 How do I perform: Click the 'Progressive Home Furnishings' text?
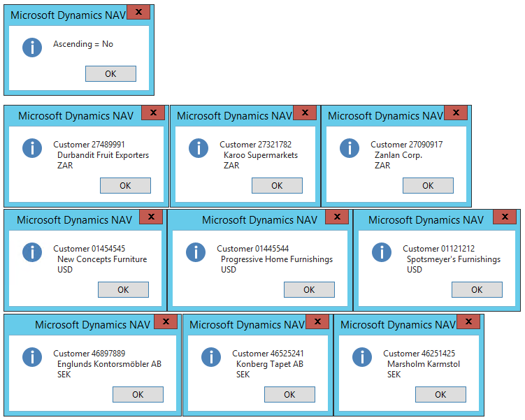click(x=277, y=259)
